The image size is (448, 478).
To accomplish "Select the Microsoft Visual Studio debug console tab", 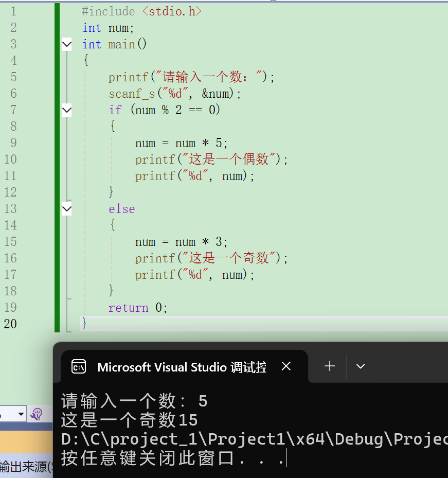I will 181,367.
